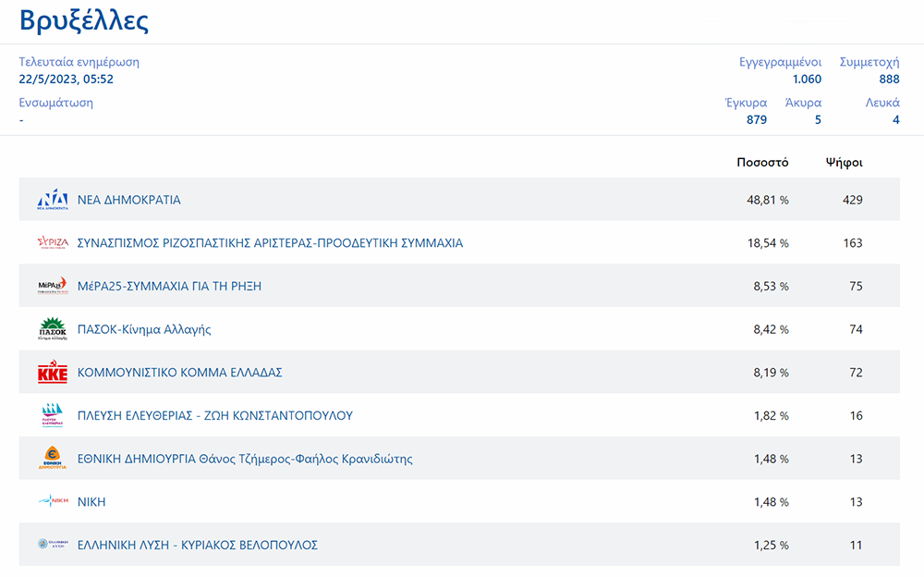924x577 pixels.
Task: Open ΠΛΕΥΣΗ ΕΛΕΥΘΕΡΙΑΣ - ΖΩΗ ΚΩΝΣΤΑΝΤΟΠΟΥΛΟΥ link
Action: 215,415
